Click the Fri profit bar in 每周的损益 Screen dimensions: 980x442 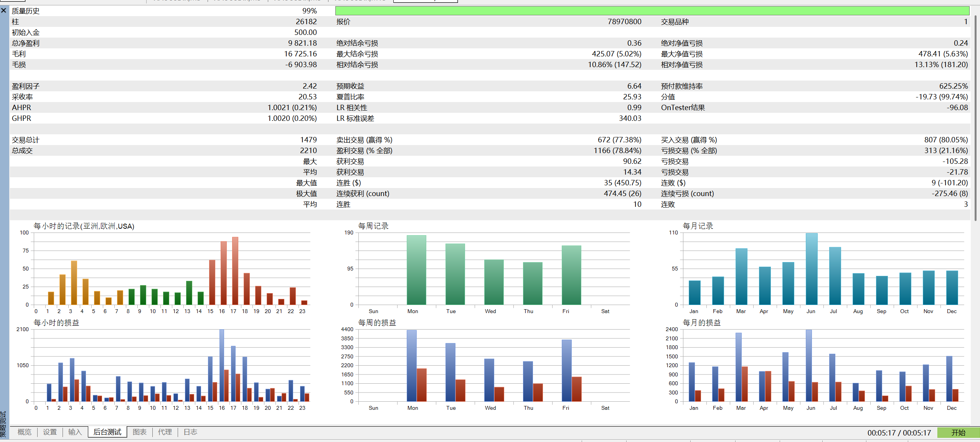click(567, 370)
